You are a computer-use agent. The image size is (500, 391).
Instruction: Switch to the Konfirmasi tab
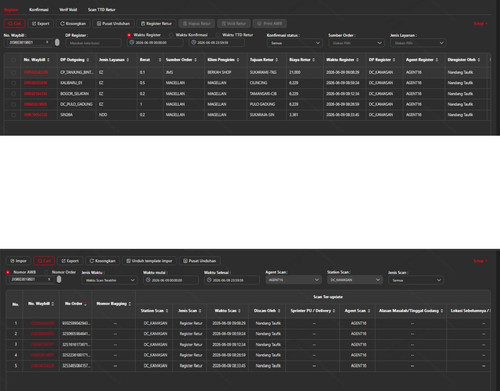(x=39, y=10)
